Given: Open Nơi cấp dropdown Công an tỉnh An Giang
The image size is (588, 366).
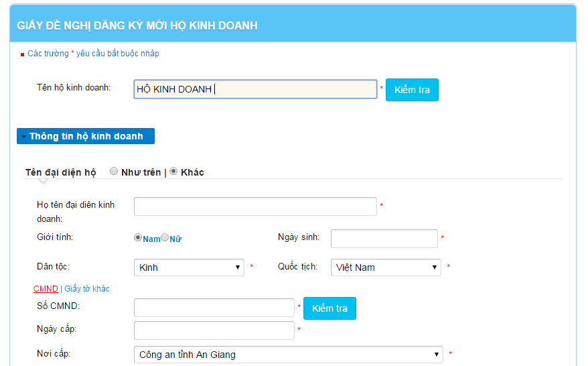Looking at the screenshot, I should coord(289,355).
